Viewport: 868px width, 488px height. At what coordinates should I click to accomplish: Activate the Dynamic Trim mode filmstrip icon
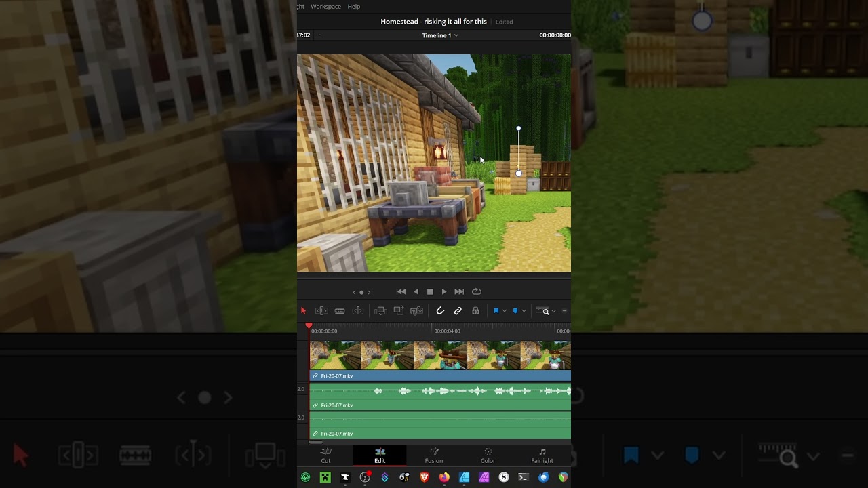[340, 311]
